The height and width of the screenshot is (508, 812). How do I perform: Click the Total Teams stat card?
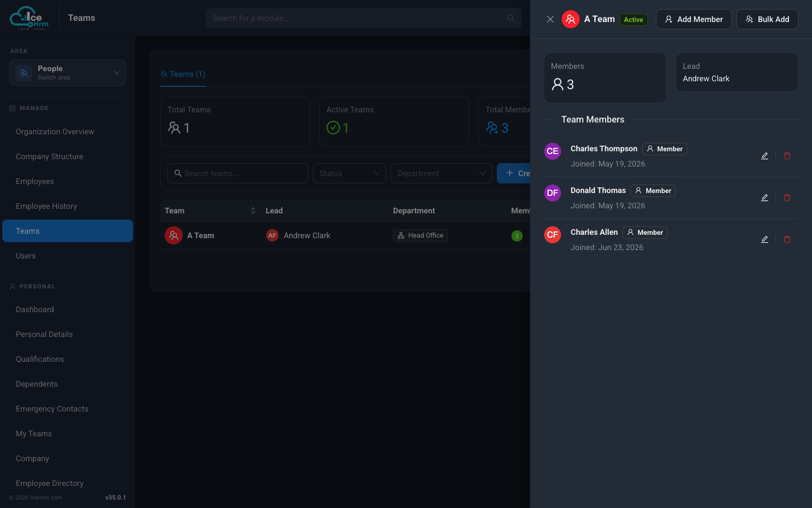pyautogui.click(x=235, y=121)
